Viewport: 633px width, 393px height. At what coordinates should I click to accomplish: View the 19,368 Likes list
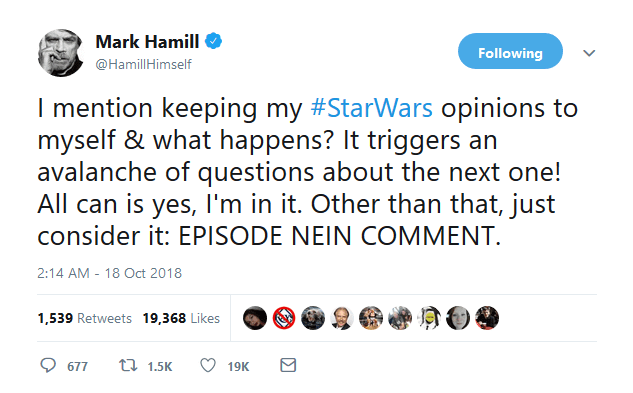181,318
